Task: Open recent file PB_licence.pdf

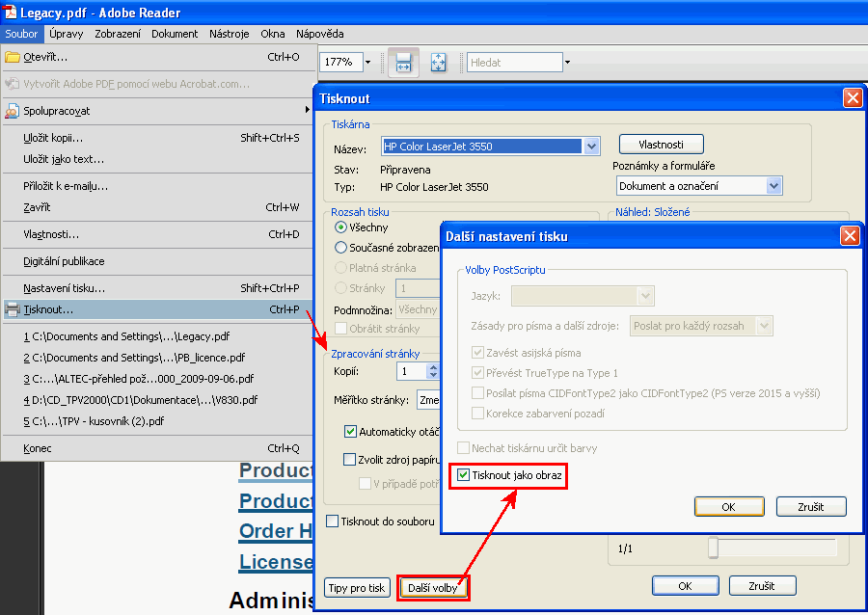Action: 157,358
